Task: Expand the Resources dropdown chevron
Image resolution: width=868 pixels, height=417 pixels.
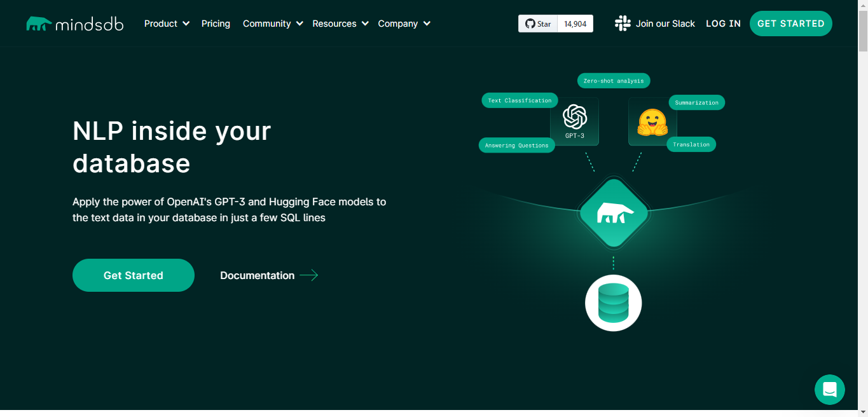Action: (x=365, y=24)
